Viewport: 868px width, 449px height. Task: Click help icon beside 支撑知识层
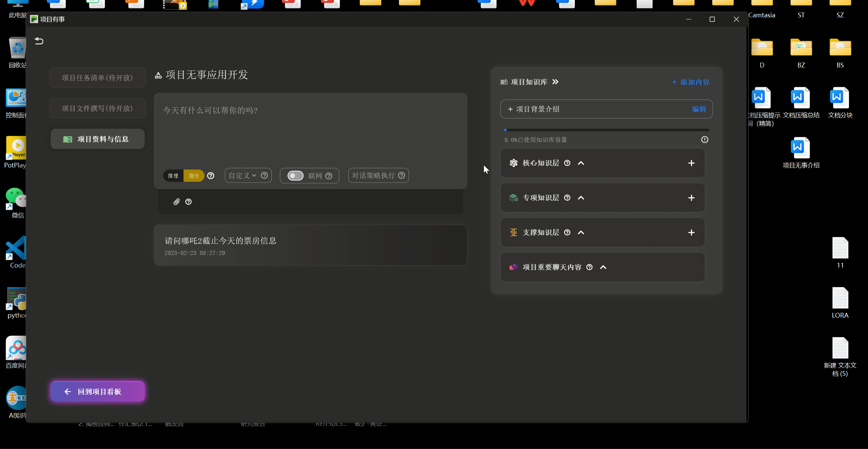tap(567, 232)
